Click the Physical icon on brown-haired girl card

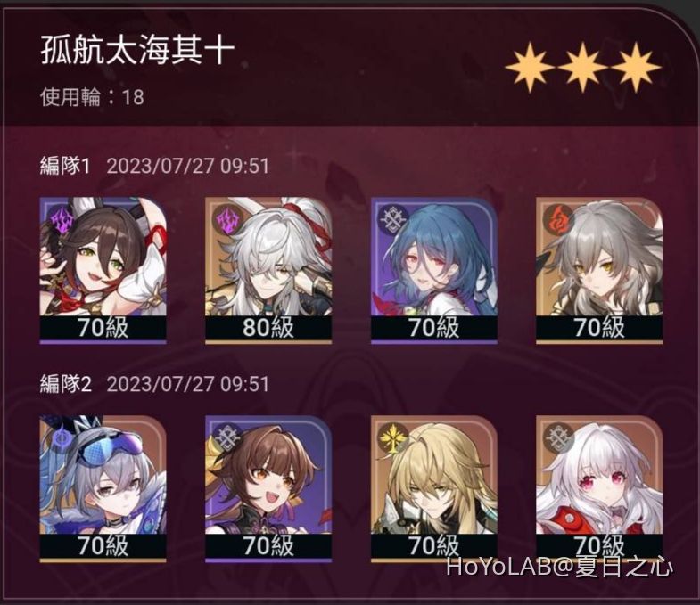click(x=226, y=437)
